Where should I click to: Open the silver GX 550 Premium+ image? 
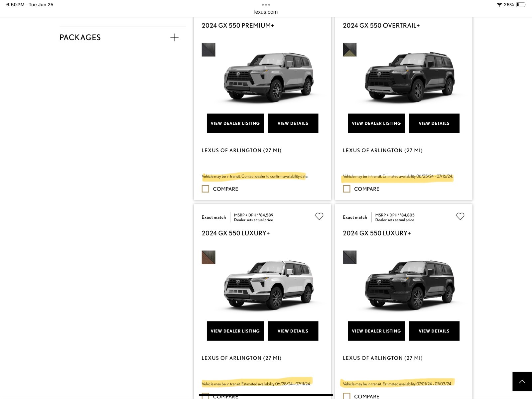[x=269, y=77]
